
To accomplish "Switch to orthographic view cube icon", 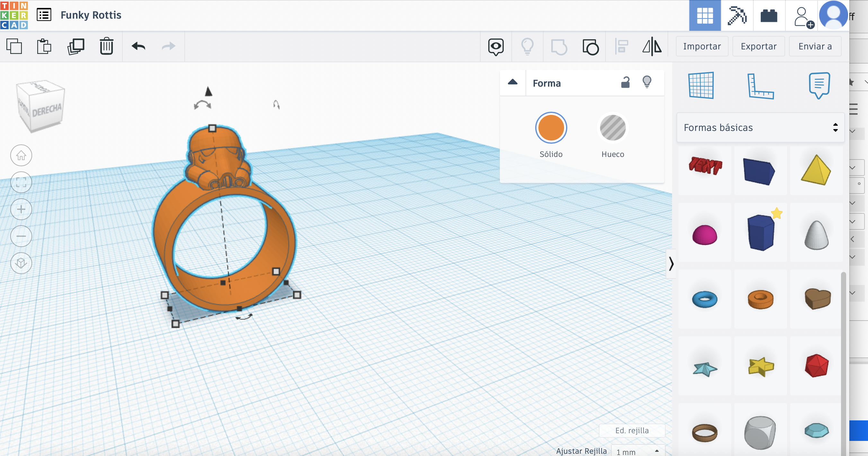I will tap(21, 263).
